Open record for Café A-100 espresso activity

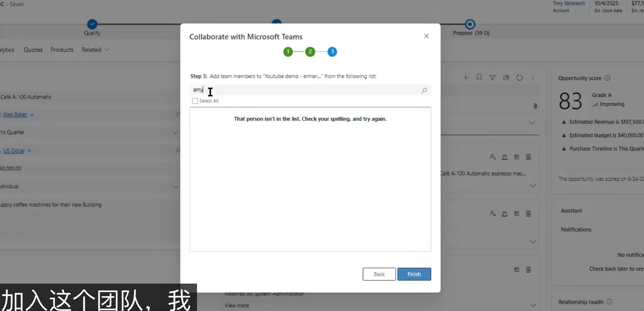[516, 157]
